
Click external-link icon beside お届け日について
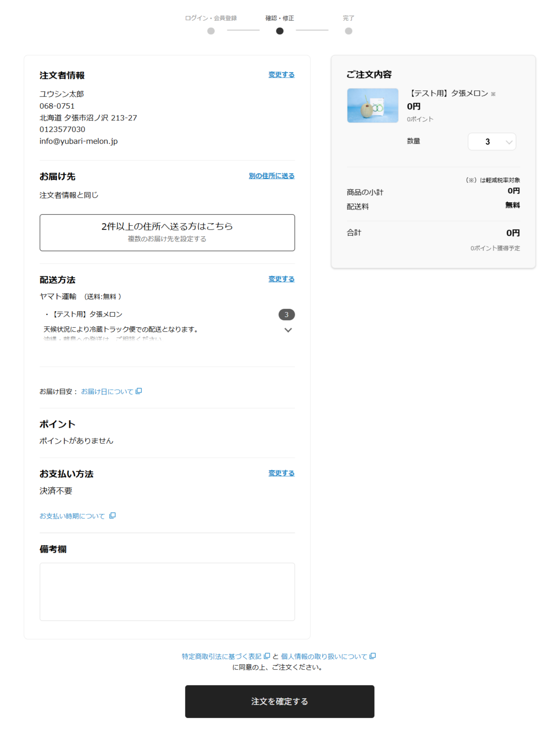coord(139,391)
